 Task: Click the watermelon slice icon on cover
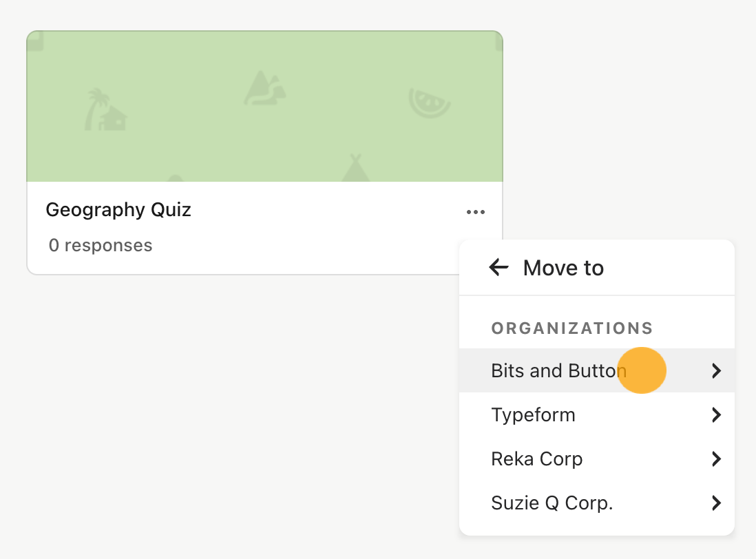coord(429,103)
